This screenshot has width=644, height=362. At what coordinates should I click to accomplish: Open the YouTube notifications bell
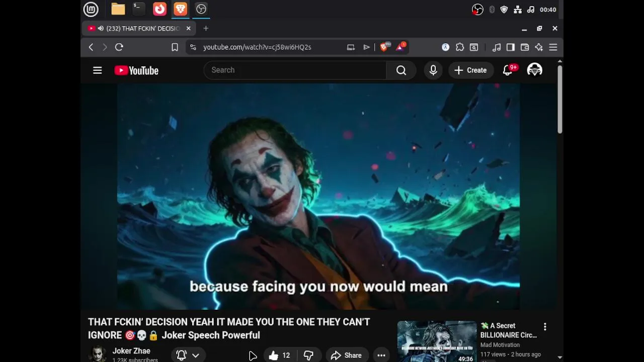508,70
